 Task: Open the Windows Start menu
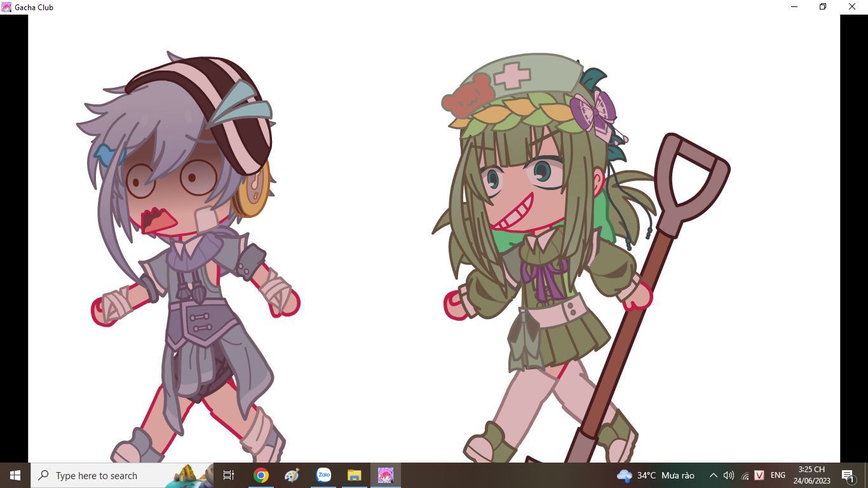(x=15, y=475)
